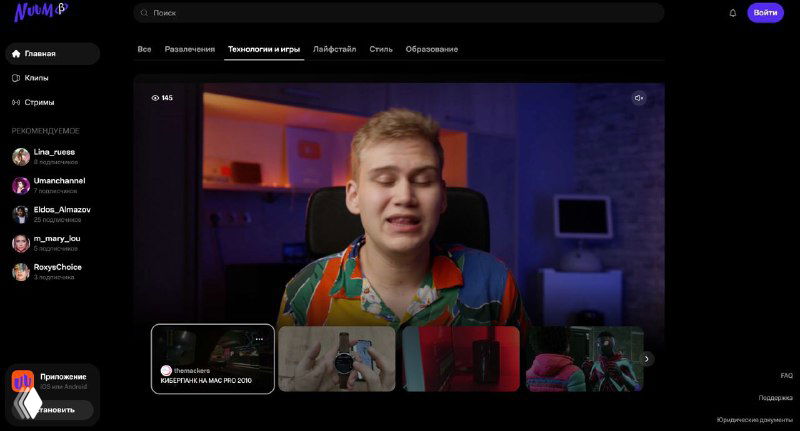
Task: Focus the Поиск search field
Action: (x=399, y=13)
